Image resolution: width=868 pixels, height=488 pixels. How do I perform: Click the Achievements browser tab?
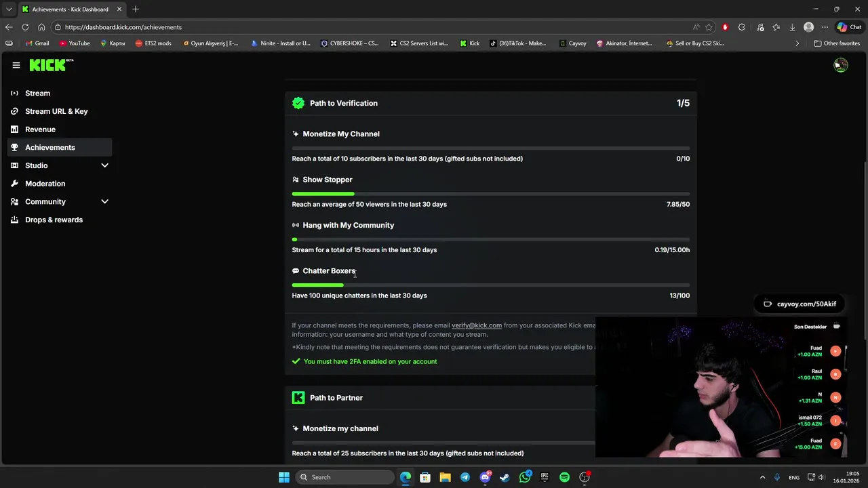[71, 9]
